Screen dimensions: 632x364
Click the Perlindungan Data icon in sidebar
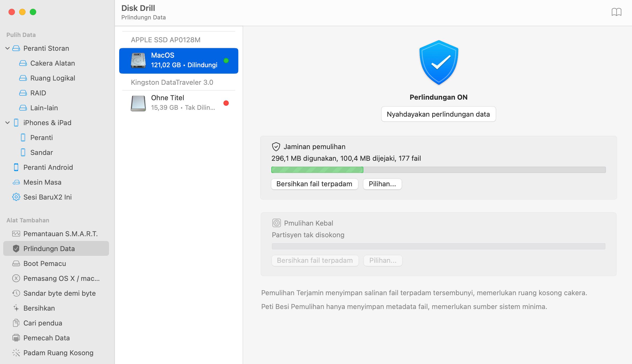tap(16, 248)
